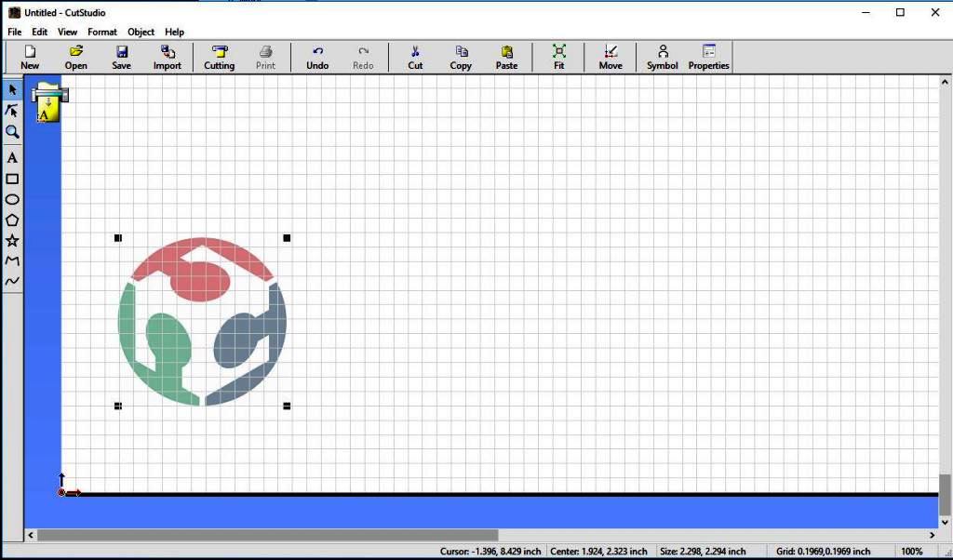The image size is (953, 560).
Task: Click the Import toolbar button
Action: pyautogui.click(x=168, y=58)
